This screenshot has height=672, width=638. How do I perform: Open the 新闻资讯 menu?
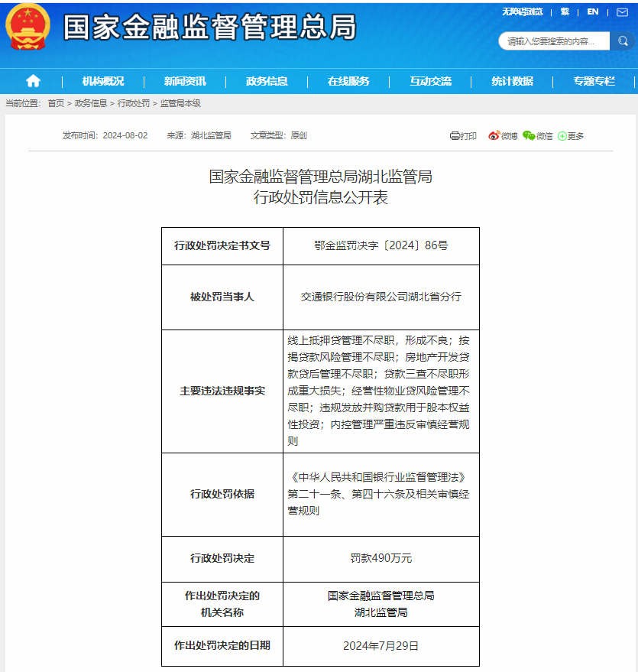pos(185,81)
